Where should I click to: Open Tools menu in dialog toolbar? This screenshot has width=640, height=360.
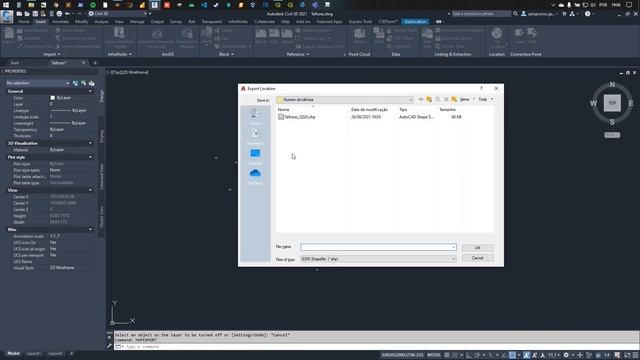[x=485, y=99]
